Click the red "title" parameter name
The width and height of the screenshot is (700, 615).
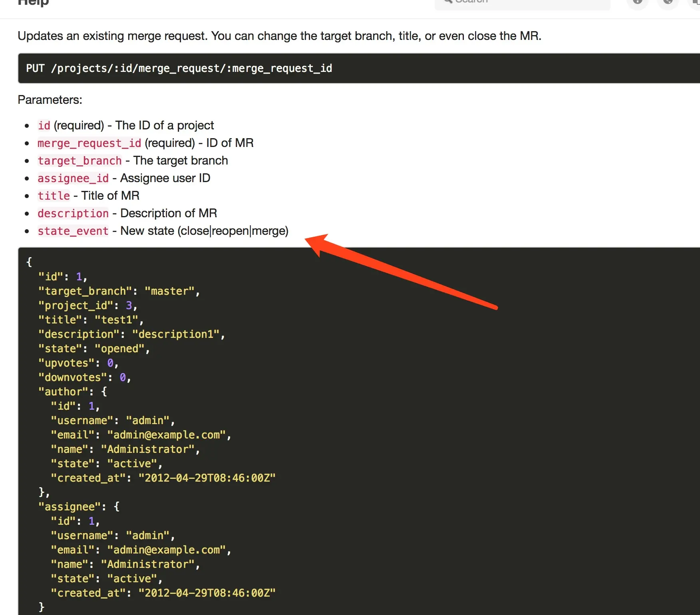tap(54, 196)
